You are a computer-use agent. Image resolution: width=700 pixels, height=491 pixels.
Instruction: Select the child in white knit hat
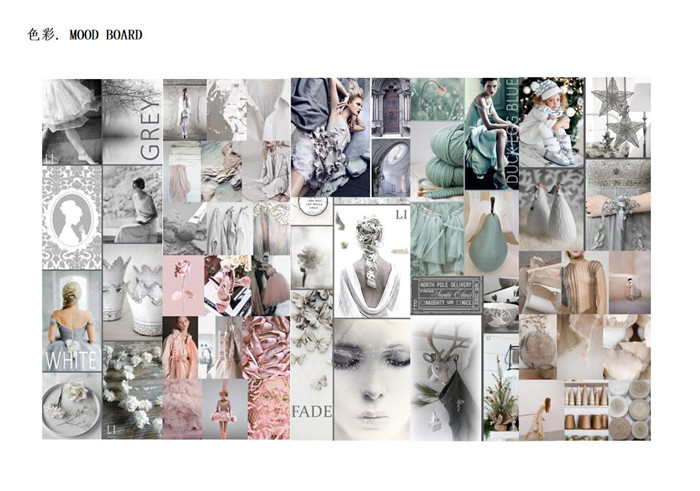click(x=551, y=120)
